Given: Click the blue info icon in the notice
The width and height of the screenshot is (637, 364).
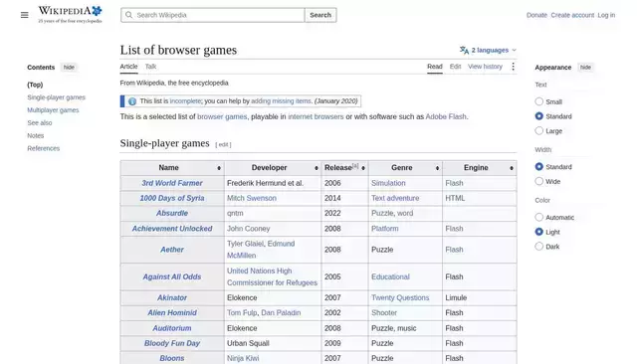Looking at the screenshot, I should [x=132, y=101].
